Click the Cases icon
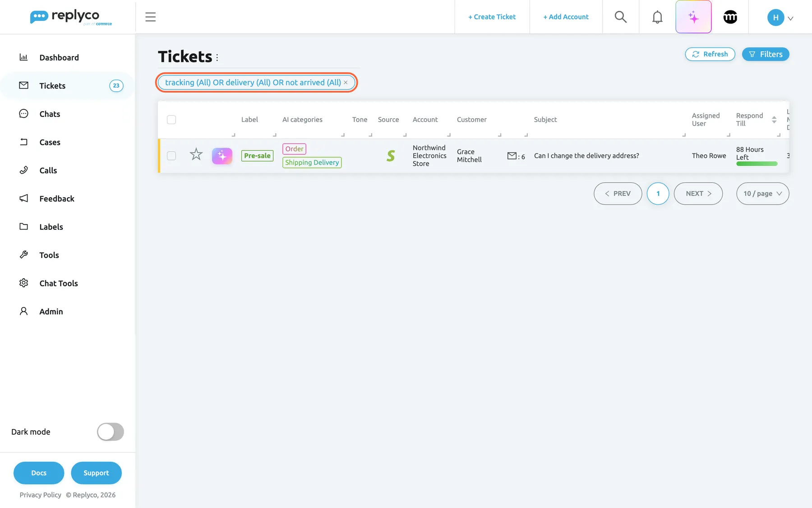 click(24, 142)
